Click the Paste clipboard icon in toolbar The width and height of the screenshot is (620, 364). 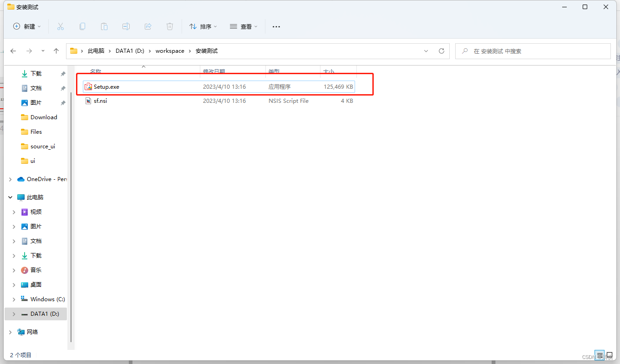click(x=104, y=26)
